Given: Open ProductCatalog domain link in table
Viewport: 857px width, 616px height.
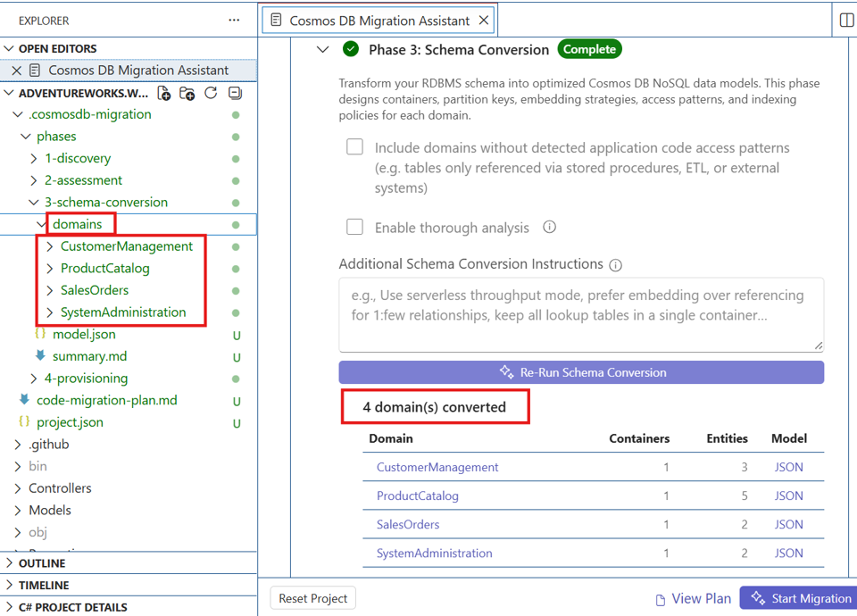Looking at the screenshot, I should click(418, 495).
